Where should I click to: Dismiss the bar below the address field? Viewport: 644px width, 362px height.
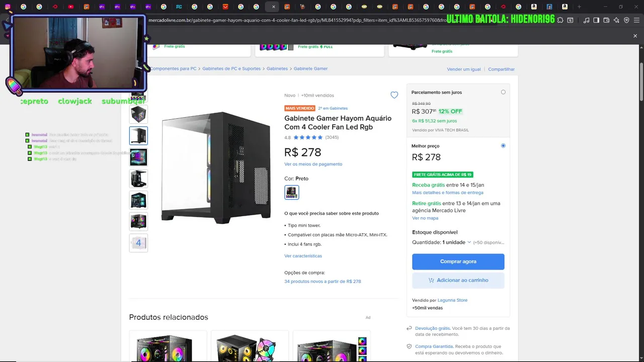tap(635, 36)
